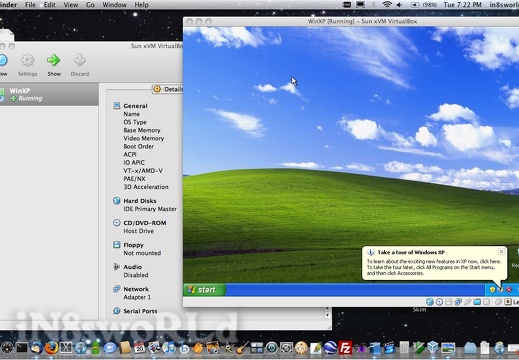Viewport: 519px width, 360px height.
Task: Open FileZilla from the dock
Action: tap(345, 348)
